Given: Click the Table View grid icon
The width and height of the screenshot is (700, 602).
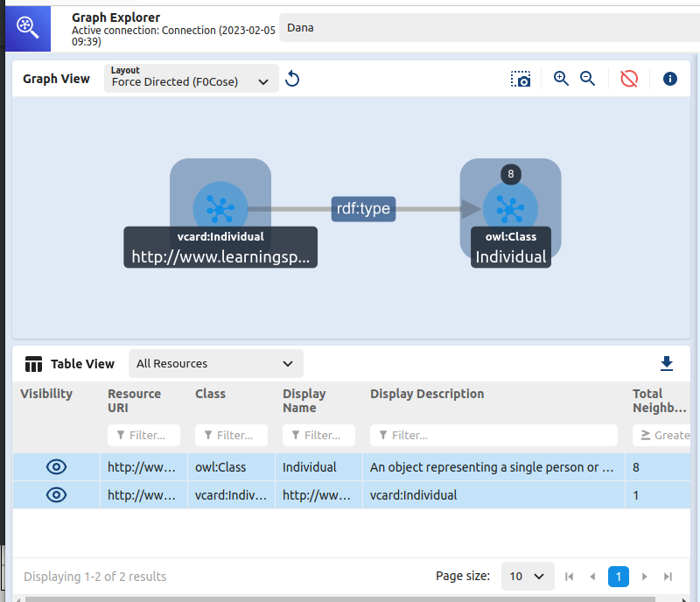Looking at the screenshot, I should coord(33,364).
